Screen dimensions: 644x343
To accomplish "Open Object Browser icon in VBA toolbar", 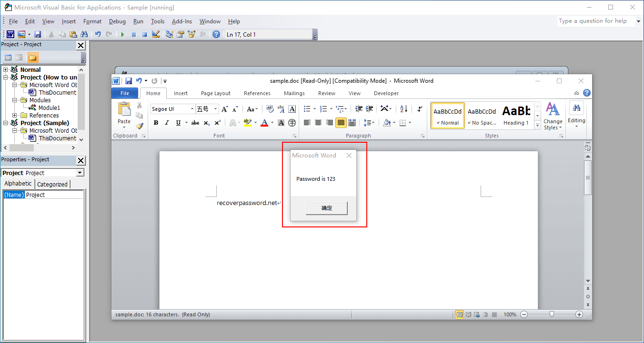I will tap(191, 34).
